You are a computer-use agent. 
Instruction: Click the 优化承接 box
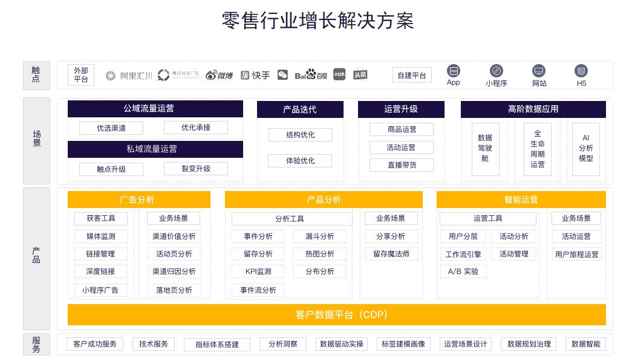coord(195,128)
